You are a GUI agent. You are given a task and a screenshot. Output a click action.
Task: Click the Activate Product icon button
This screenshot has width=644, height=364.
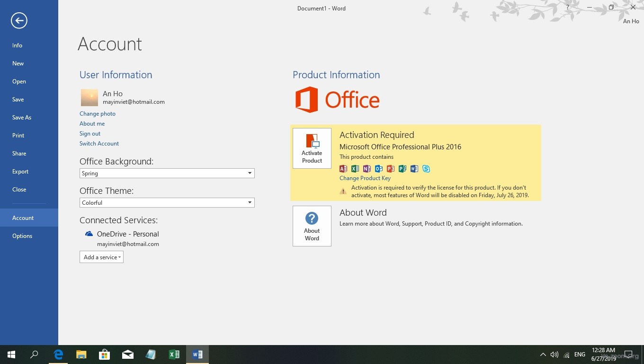[x=312, y=148]
